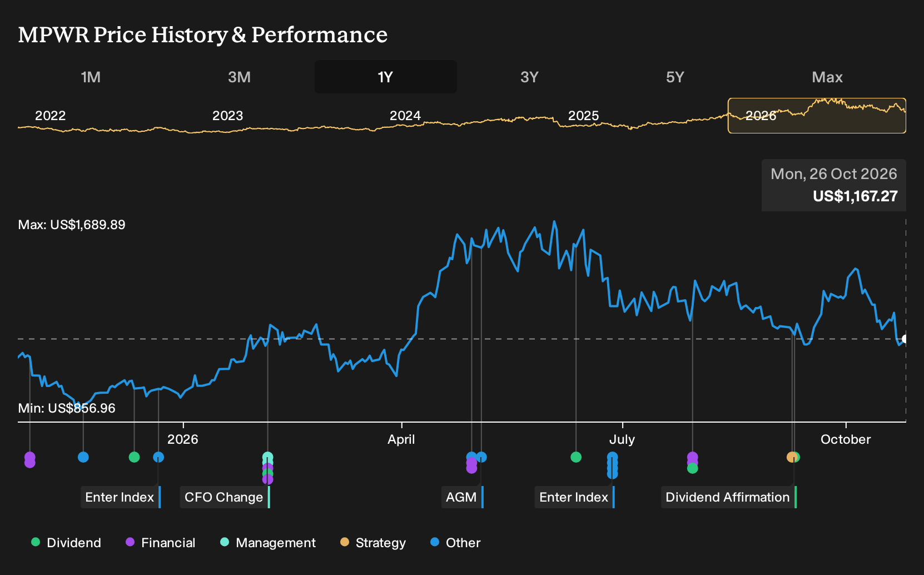Click the teal management dot above CFO Change

267,457
